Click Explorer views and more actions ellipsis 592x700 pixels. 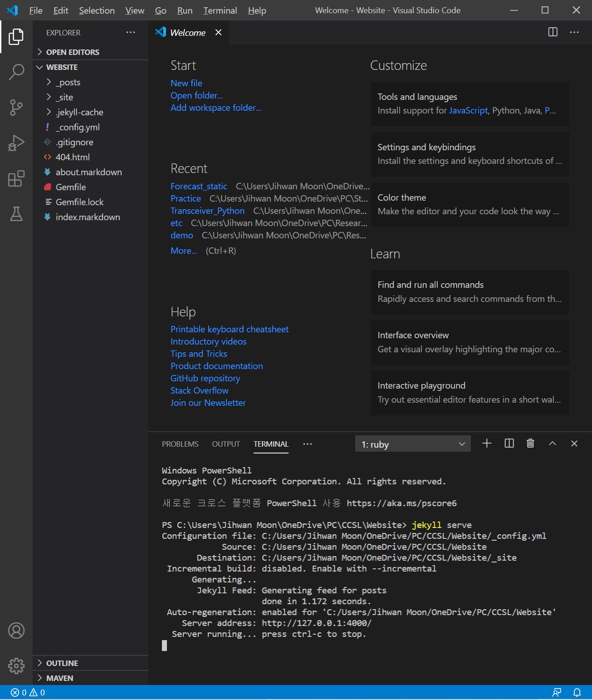pyautogui.click(x=131, y=32)
